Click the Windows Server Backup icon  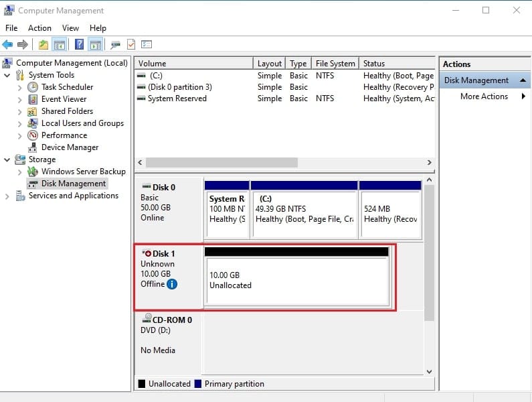pyautogui.click(x=33, y=172)
